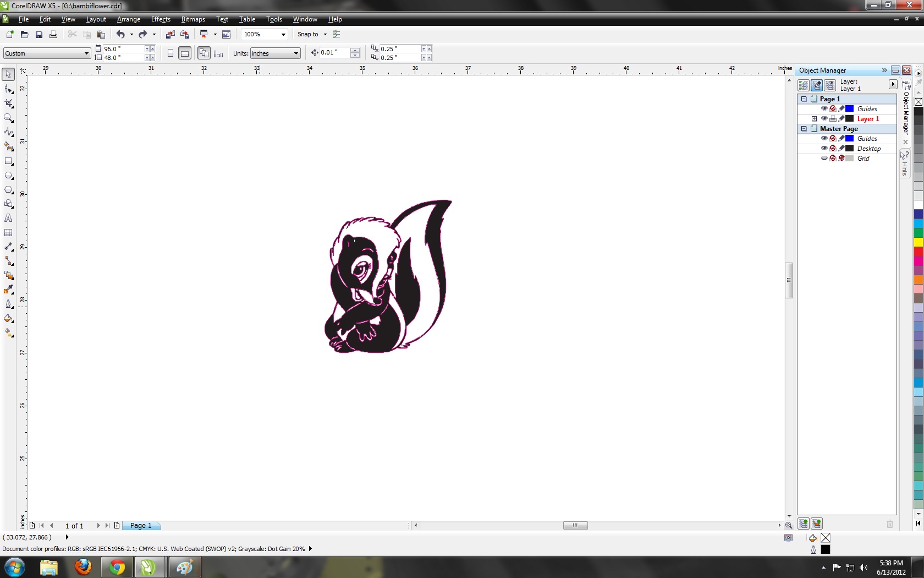Image resolution: width=924 pixels, height=578 pixels.
Task: Select the Pick tool in the toolbox
Action: (8, 74)
